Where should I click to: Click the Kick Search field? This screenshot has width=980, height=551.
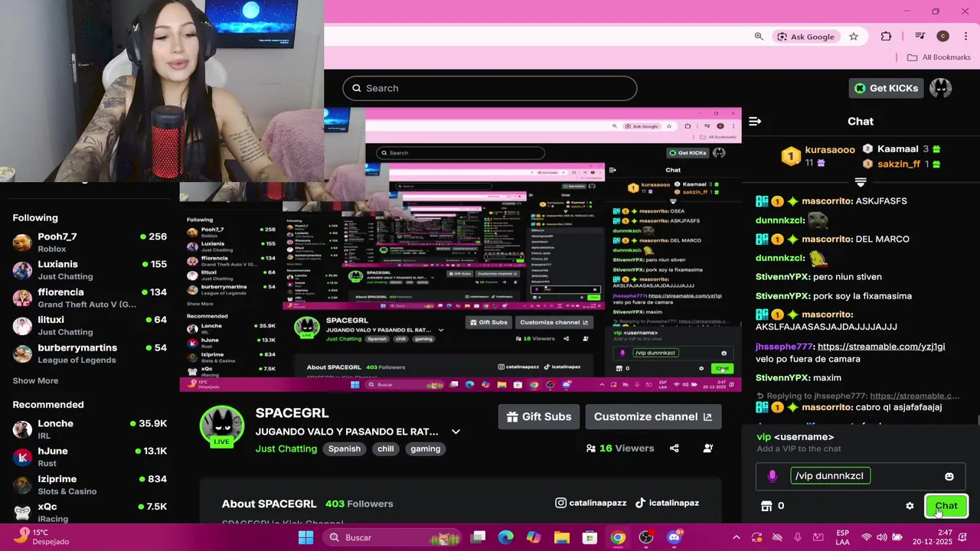(490, 88)
